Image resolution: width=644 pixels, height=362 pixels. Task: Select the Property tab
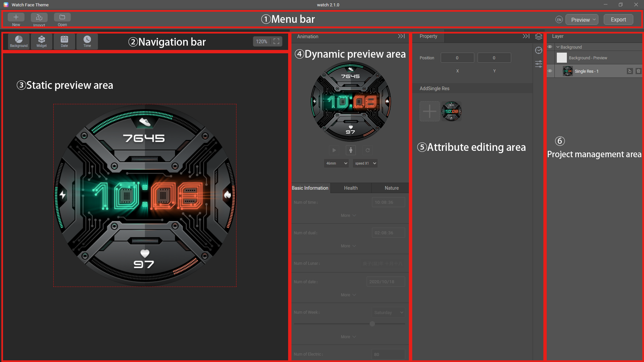pyautogui.click(x=428, y=37)
